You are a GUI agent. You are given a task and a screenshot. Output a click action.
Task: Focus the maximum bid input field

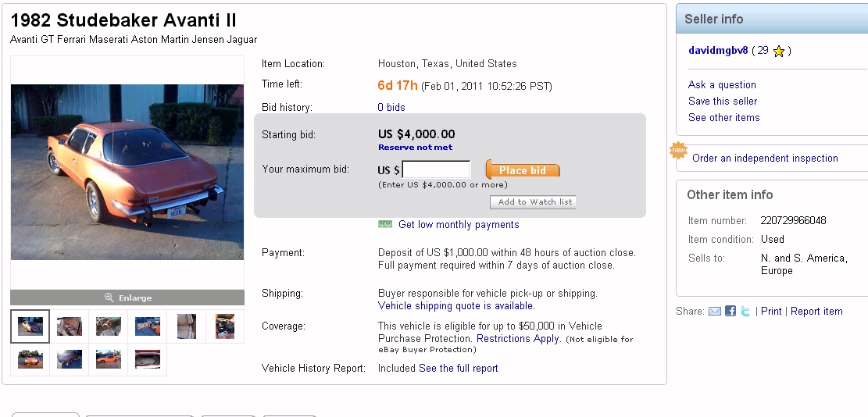click(x=436, y=169)
